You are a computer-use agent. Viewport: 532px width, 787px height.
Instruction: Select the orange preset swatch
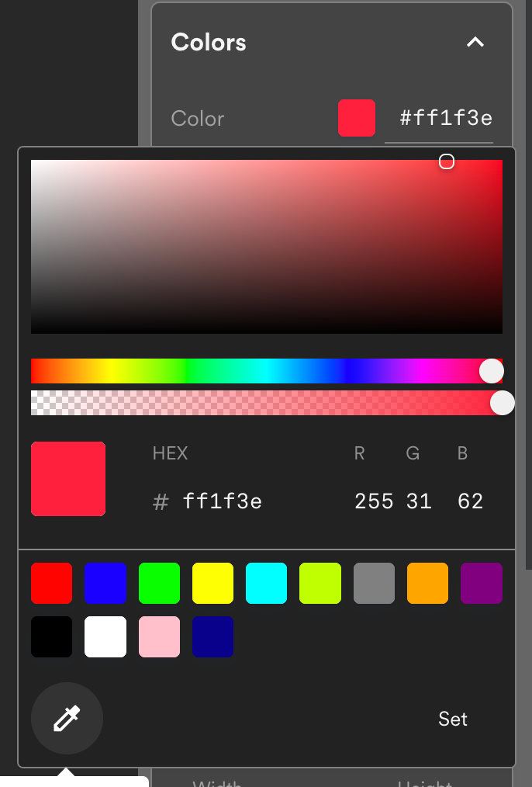(428, 583)
